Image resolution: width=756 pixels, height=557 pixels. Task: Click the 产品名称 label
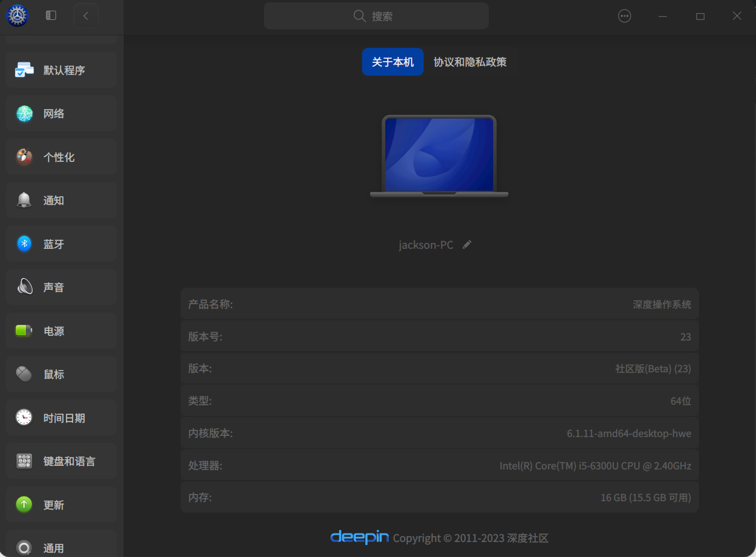point(211,304)
